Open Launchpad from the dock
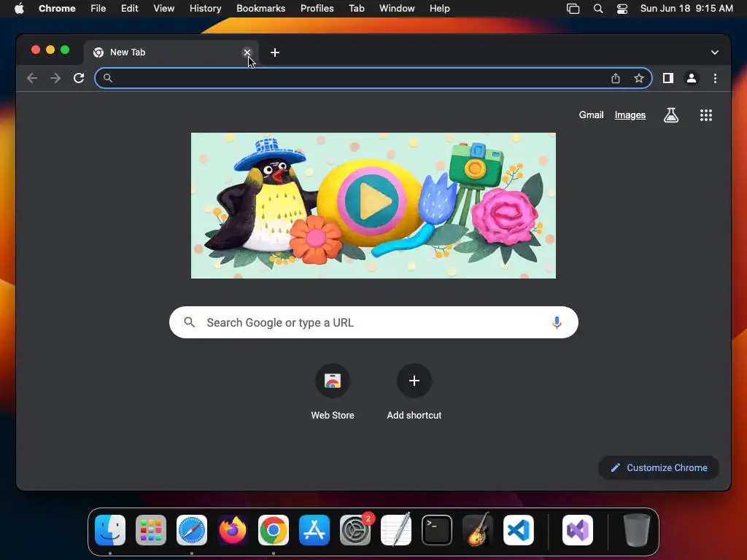This screenshot has width=747, height=560. (151, 530)
